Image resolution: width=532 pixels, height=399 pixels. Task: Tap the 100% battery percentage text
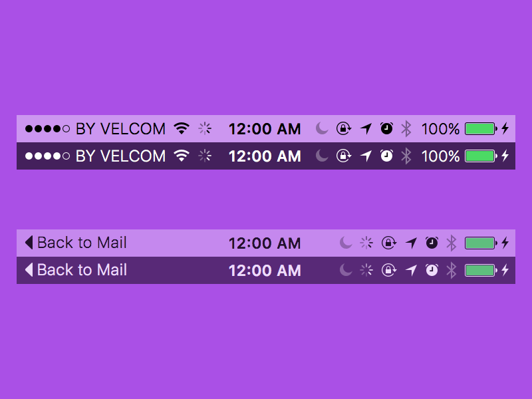pos(440,128)
